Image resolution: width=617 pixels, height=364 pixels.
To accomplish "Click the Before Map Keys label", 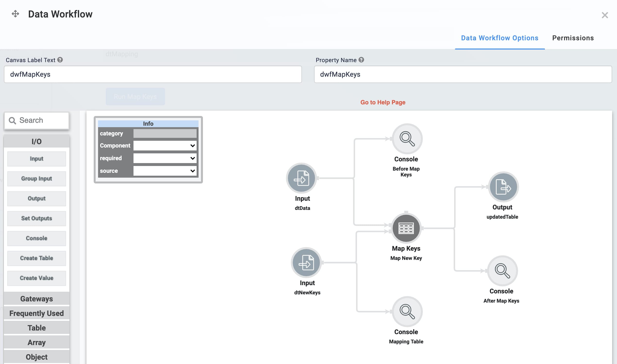I will tap(406, 172).
